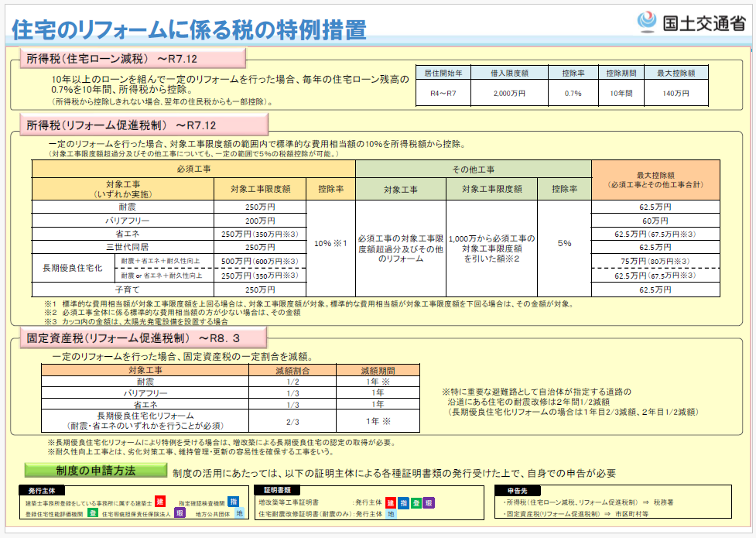This screenshot has width=756, height=538.
Task: Click light-blue 地 badge beside 地方公共団体
Action: point(240,513)
